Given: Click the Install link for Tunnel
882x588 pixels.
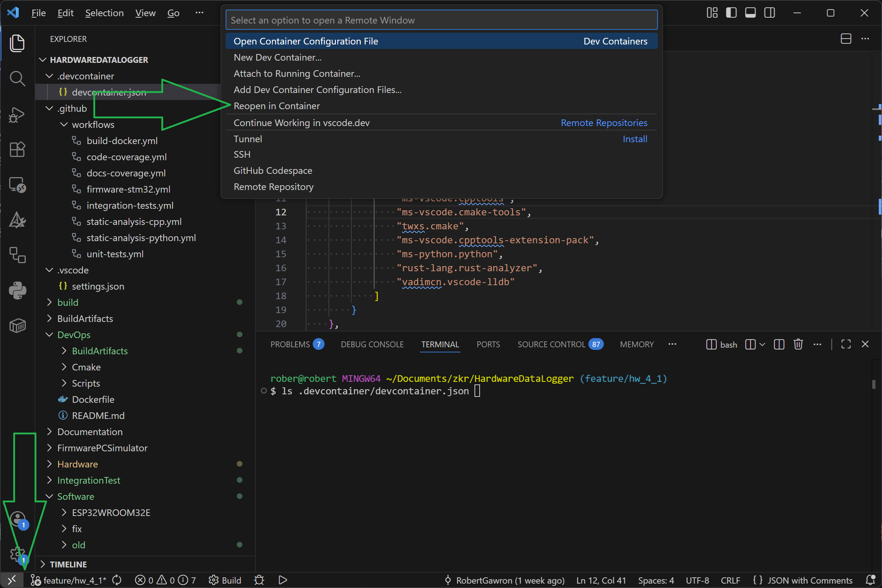Looking at the screenshot, I should [635, 139].
